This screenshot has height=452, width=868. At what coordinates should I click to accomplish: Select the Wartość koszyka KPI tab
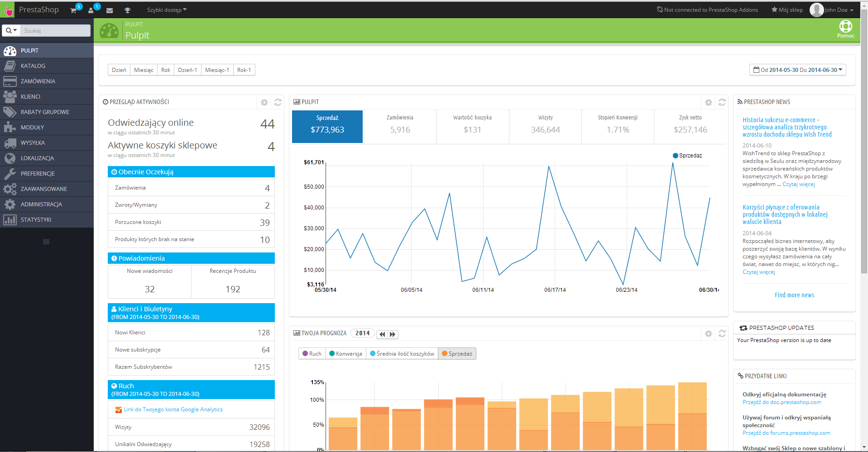click(472, 127)
